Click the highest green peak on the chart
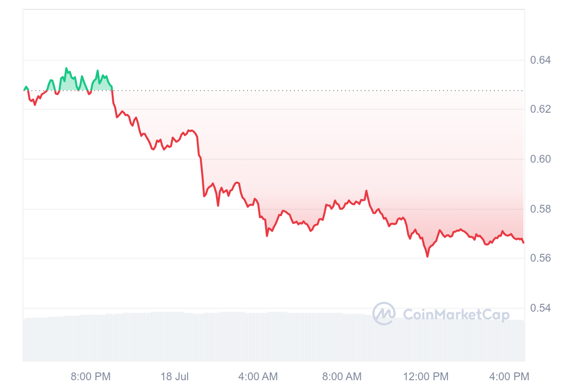The image size is (588, 392). pos(66,69)
